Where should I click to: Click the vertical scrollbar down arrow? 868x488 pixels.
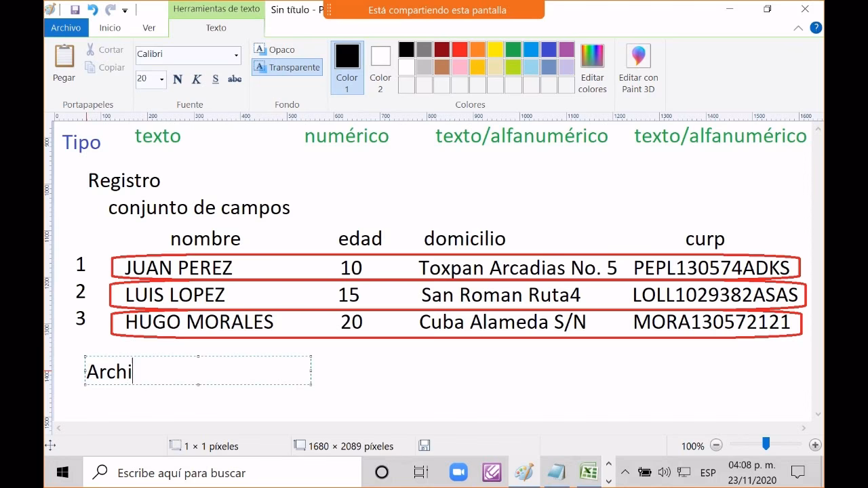tap(818, 414)
